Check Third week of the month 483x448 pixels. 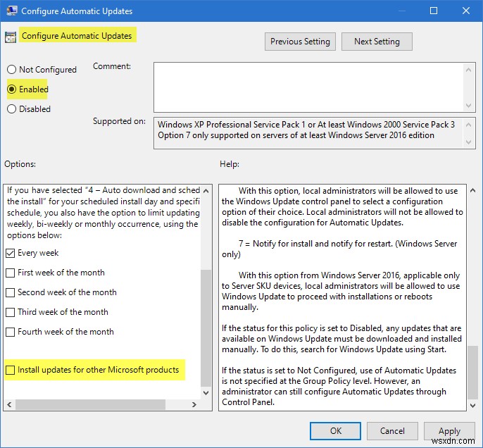(10, 312)
